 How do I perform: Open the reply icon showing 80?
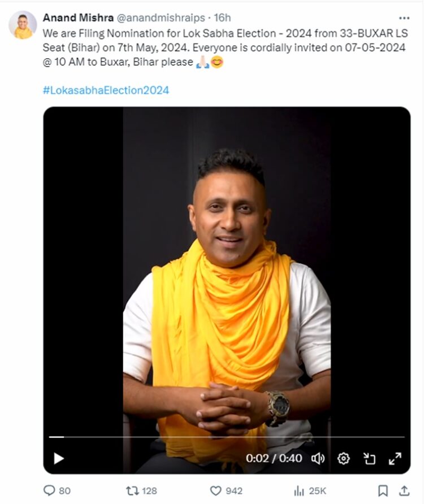(57, 491)
